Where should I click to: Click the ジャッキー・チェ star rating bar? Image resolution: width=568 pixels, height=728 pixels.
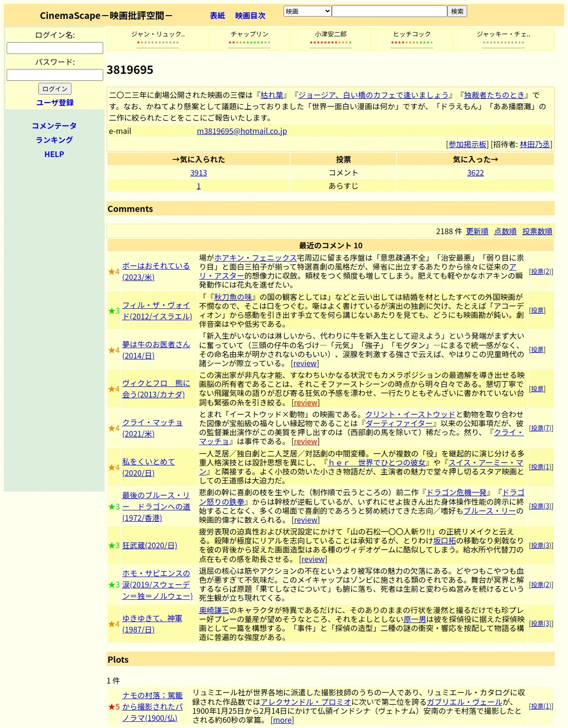point(504,43)
